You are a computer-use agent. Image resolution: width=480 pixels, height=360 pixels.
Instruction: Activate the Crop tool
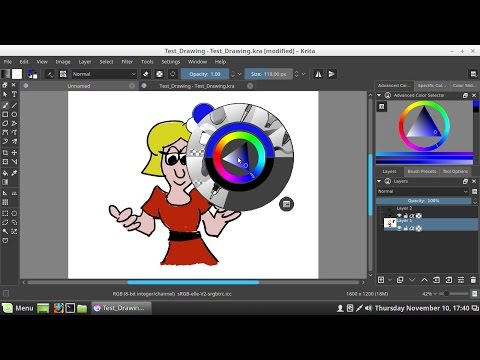click(x=5, y=153)
